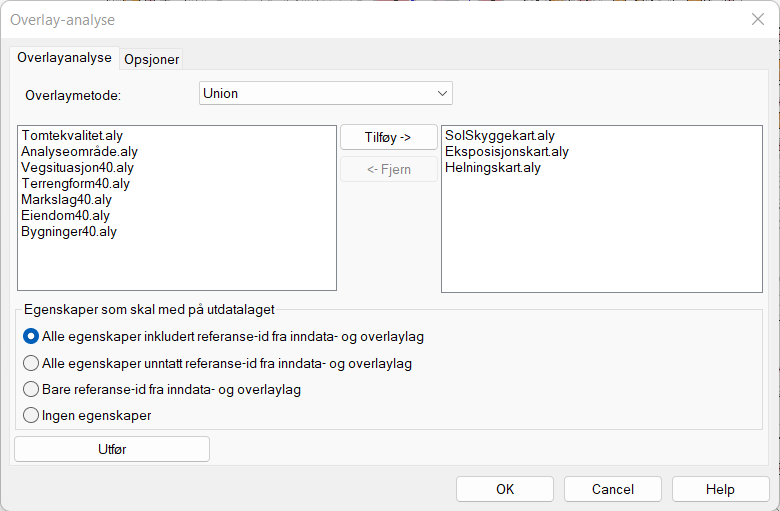Click the Tilføy button
This screenshot has height=511, width=780.
[x=388, y=137]
